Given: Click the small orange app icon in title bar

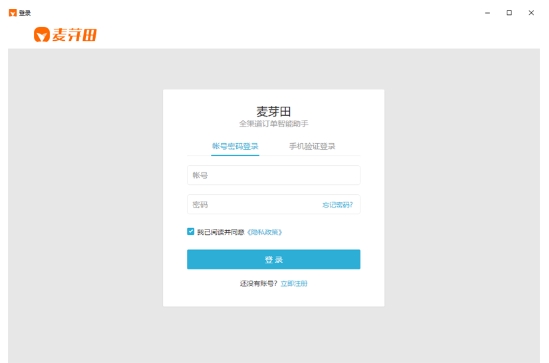Looking at the screenshot, I should [13, 13].
